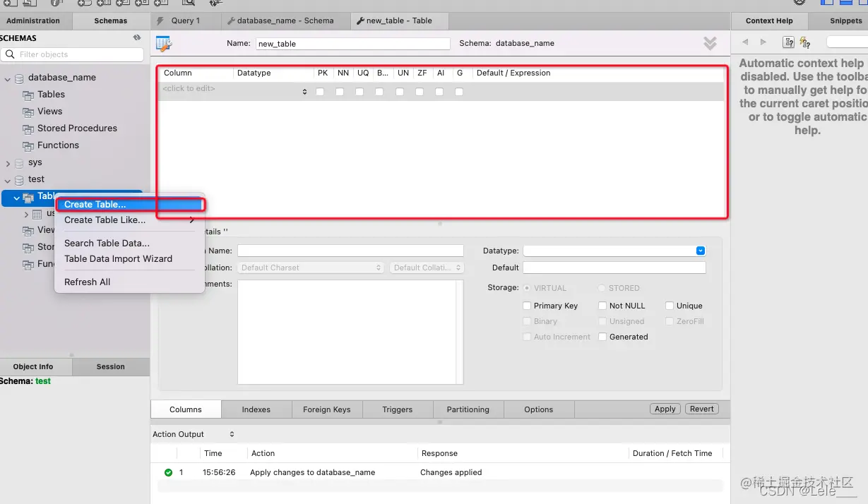Enable the Unique checkbox

pos(670,306)
